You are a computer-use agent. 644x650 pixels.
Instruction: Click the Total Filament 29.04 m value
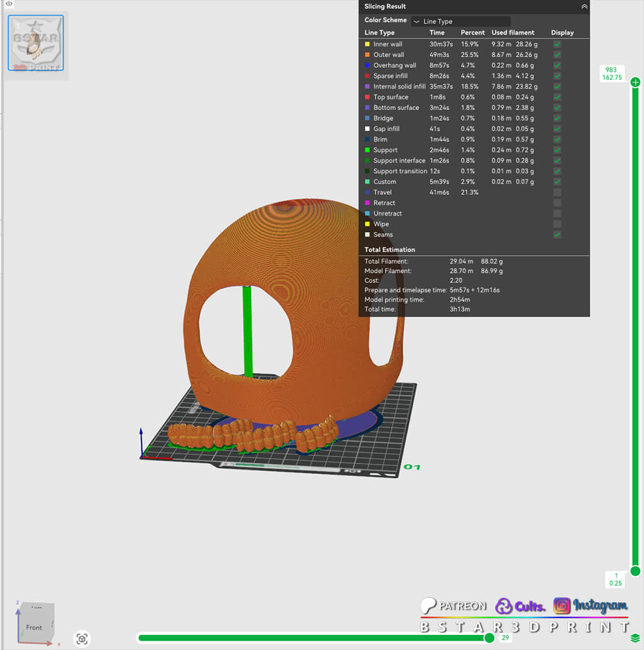[461, 261]
